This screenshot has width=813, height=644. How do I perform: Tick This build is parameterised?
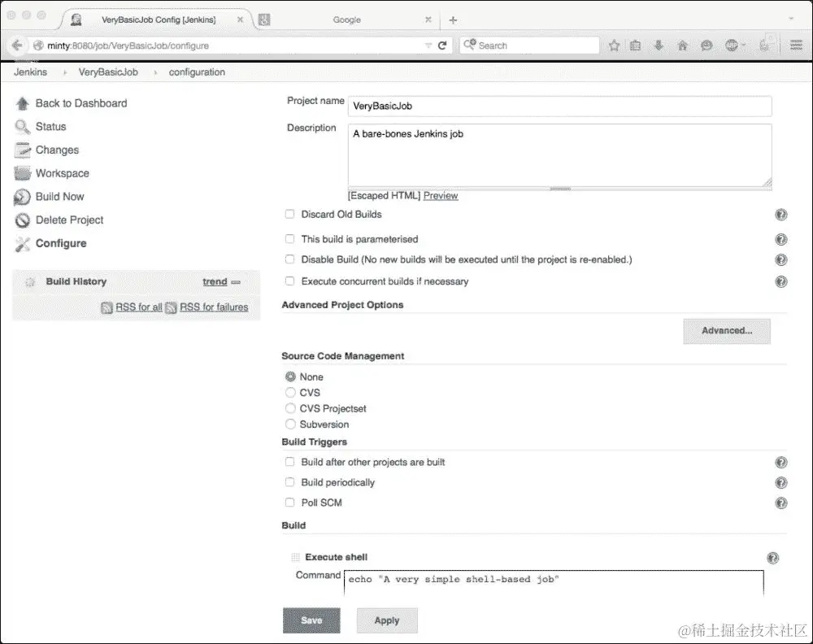[x=290, y=239]
